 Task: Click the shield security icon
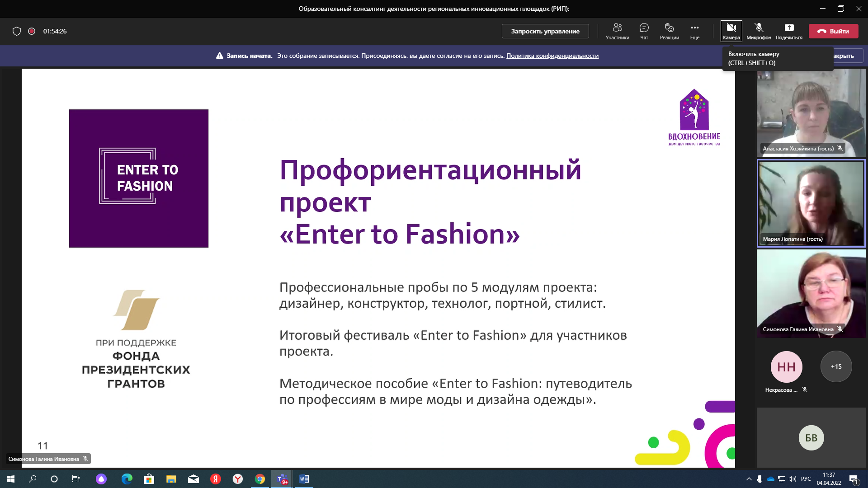pyautogui.click(x=17, y=31)
